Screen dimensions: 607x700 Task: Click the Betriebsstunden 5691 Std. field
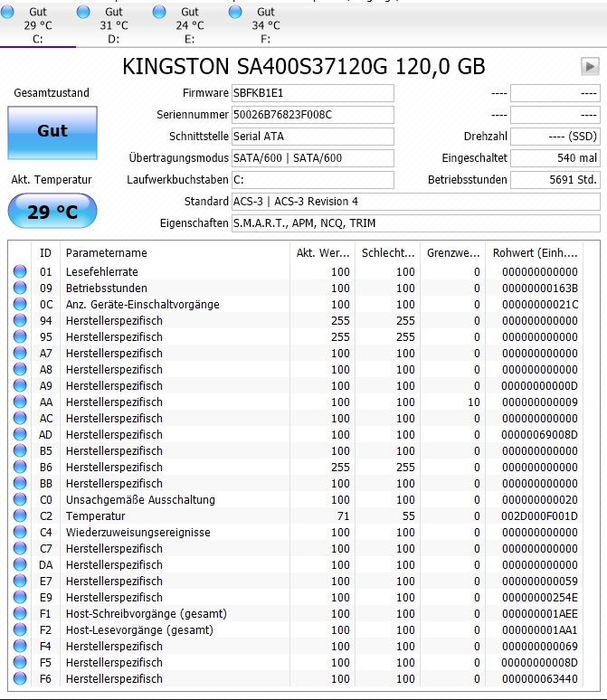pos(555,180)
